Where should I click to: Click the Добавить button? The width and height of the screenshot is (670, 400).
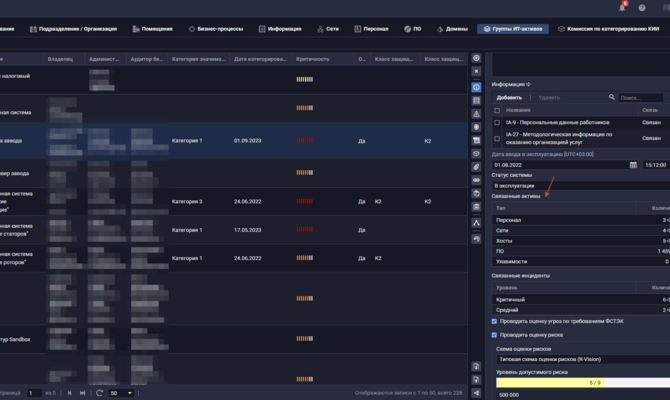(509, 97)
